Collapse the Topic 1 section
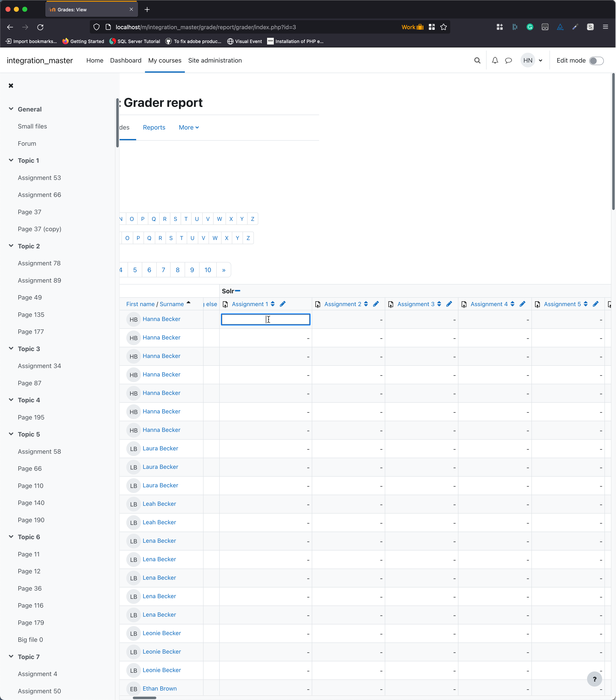Viewport: 616px width, 700px height. (11, 160)
